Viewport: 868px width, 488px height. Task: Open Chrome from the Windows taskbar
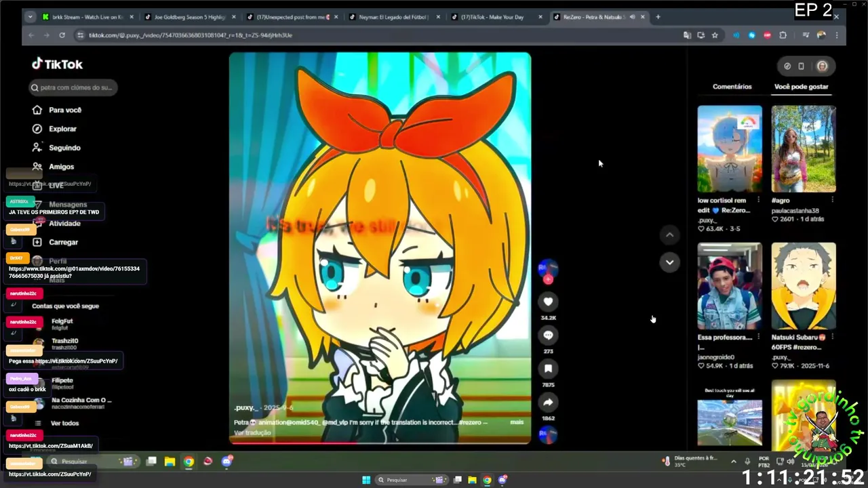tap(487, 480)
